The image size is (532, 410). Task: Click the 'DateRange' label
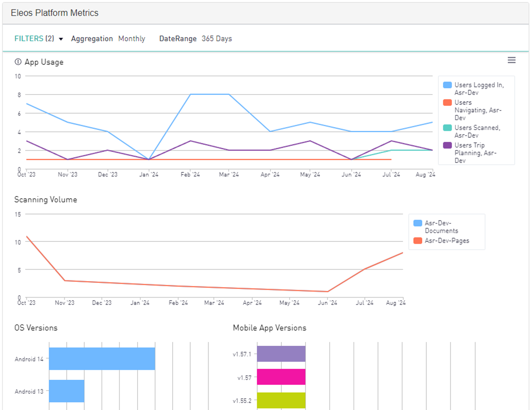[x=178, y=39]
